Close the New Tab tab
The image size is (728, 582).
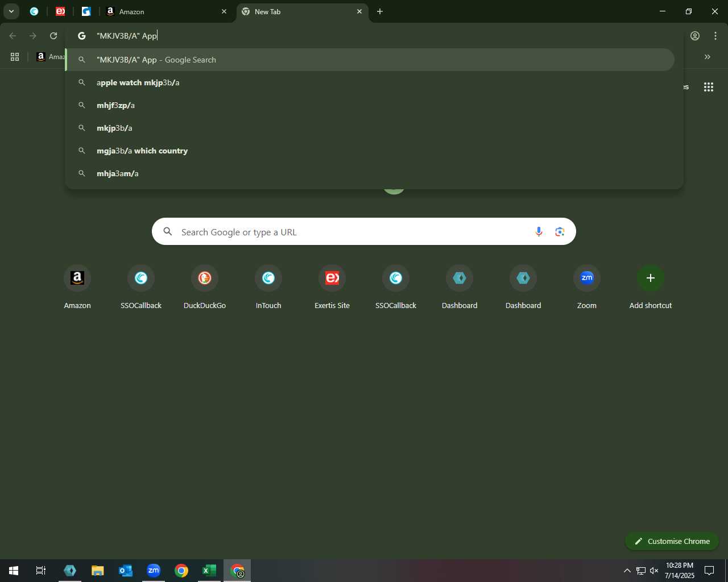click(x=359, y=11)
